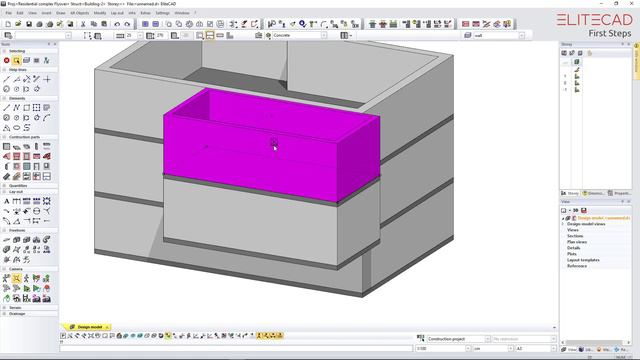Open the Insert menu
This screenshot has height=360, width=640.
pos(47,13)
